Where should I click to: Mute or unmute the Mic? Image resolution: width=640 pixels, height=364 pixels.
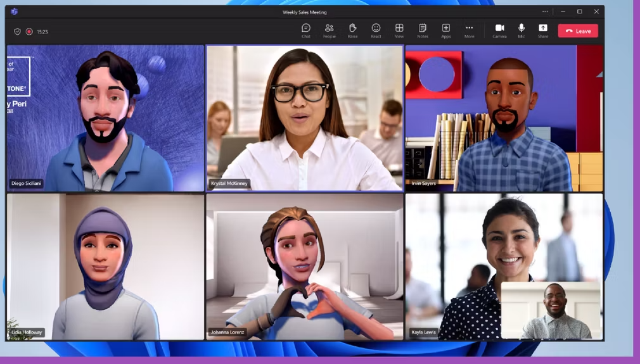(522, 30)
